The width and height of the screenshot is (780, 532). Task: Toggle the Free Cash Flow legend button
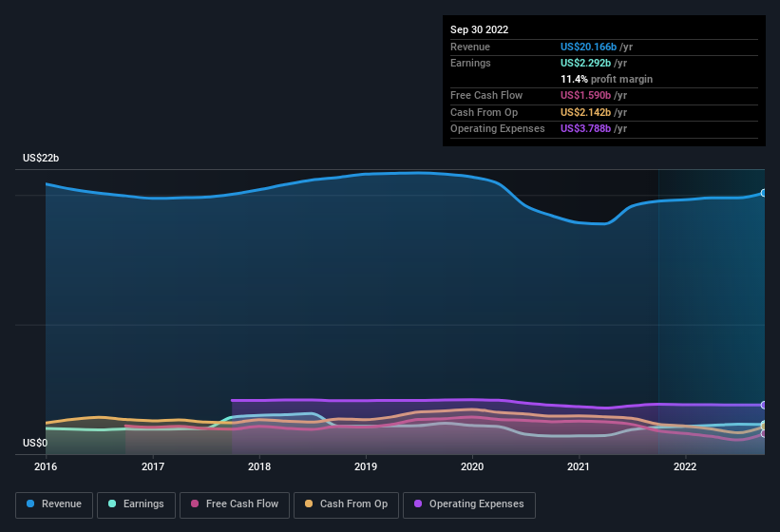click(235, 505)
